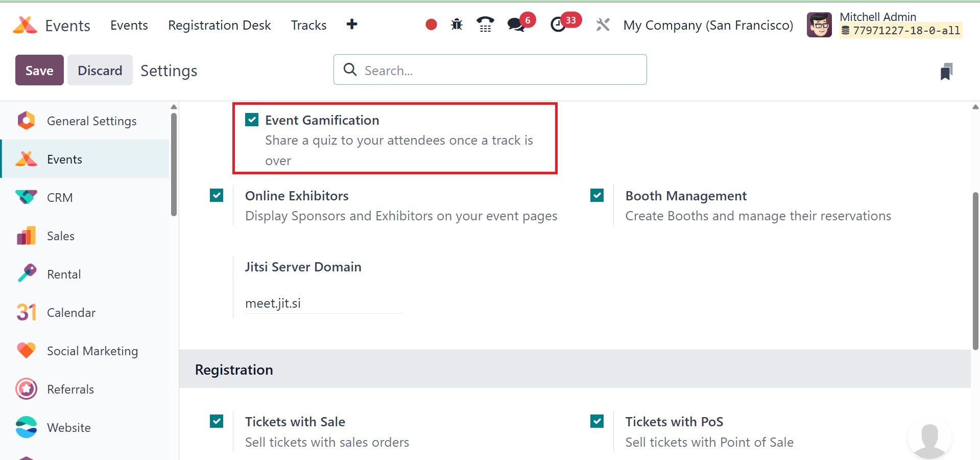This screenshot has height=460, width=980.
Task: Open conversations chat bubble icon
Action: tap(516, 25)
